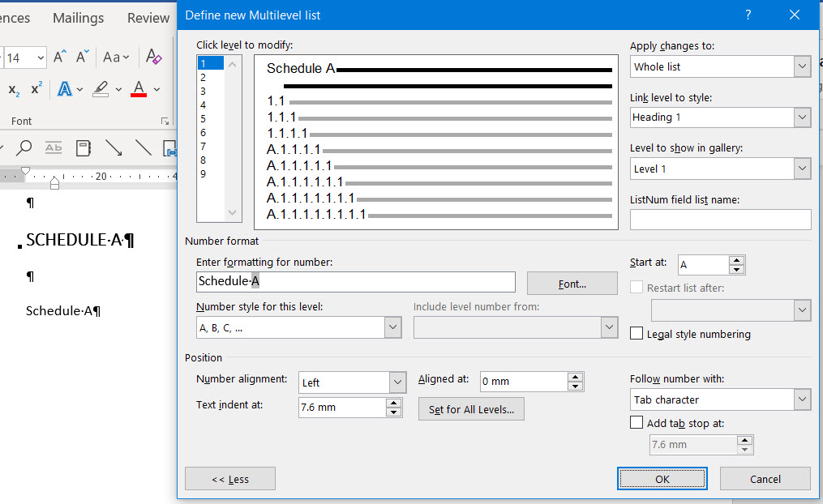Apply superscript formatting
Image resolution: width=823 pixels, height=504 pixels.
(x=36, y=88)
